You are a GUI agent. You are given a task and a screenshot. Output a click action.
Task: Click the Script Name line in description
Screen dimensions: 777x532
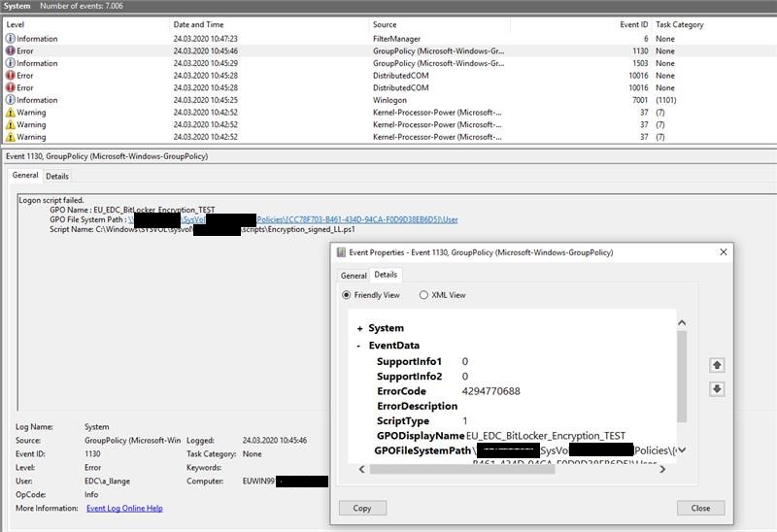[x=202, y=229]
